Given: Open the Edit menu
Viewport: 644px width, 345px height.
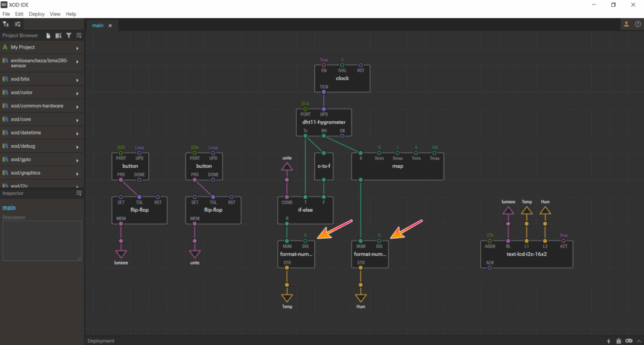Looking at the screenshot, I should coord(19,14).
